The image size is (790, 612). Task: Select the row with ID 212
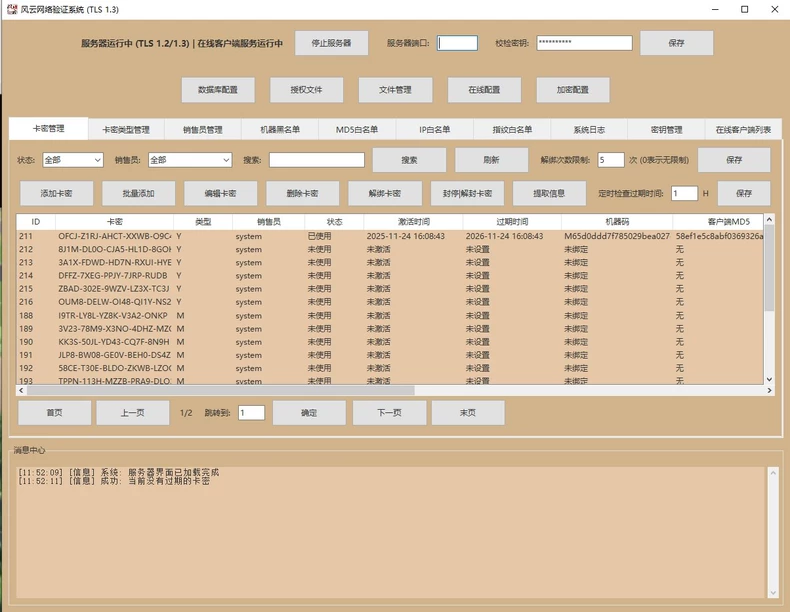click(x=390, y=249)
